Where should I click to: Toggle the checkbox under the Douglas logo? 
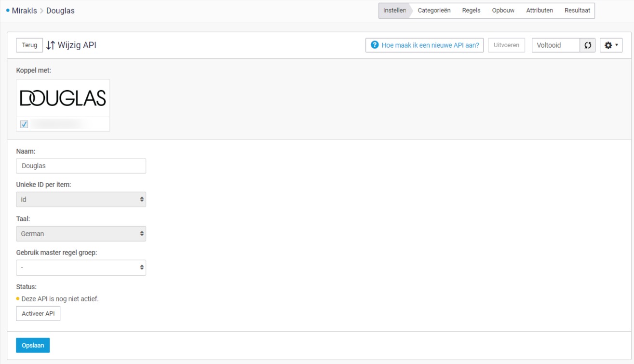pyautogui.click(x=24, y=124)
